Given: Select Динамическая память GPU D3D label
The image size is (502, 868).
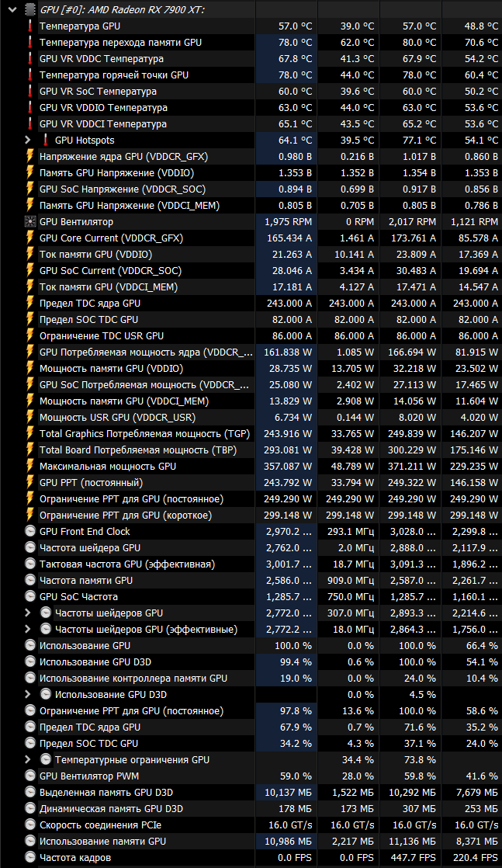Looking at the screenshot, I should pos(111,809).
